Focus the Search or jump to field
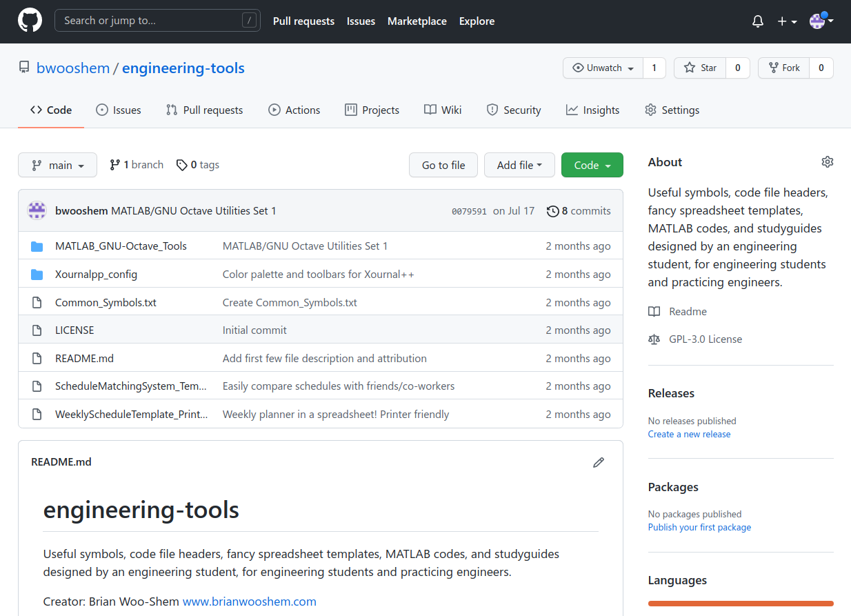The width and height of the screenshot is (851, 616). click(157, 21)
